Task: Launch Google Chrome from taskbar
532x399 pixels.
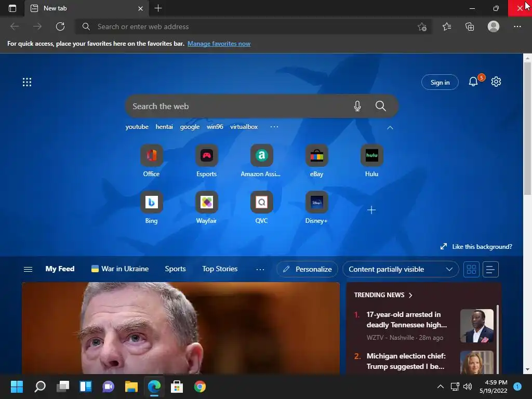Action: pyautogui.click(x=200, y=387)
